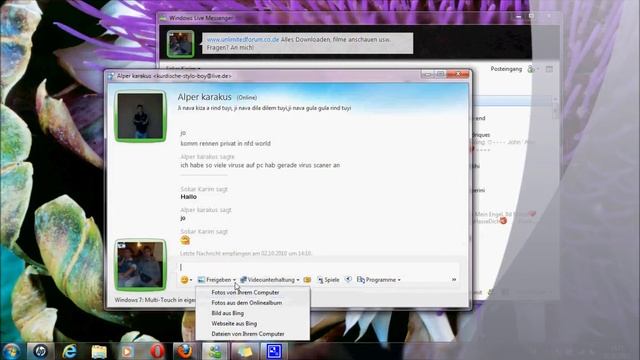Launch Internet Explorer from taskbar
Viewport: 640px width, 360px height.
[x=70, y=351]
